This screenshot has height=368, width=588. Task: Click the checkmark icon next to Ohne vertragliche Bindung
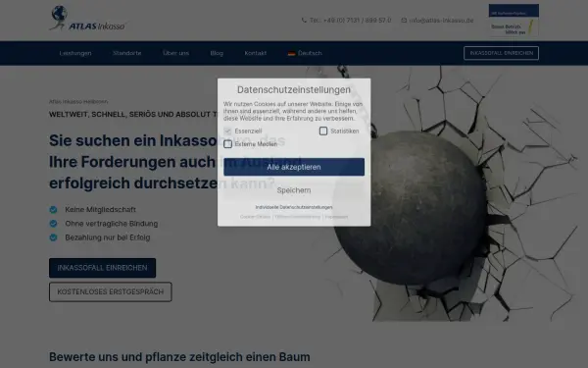(x=53, y=224)
